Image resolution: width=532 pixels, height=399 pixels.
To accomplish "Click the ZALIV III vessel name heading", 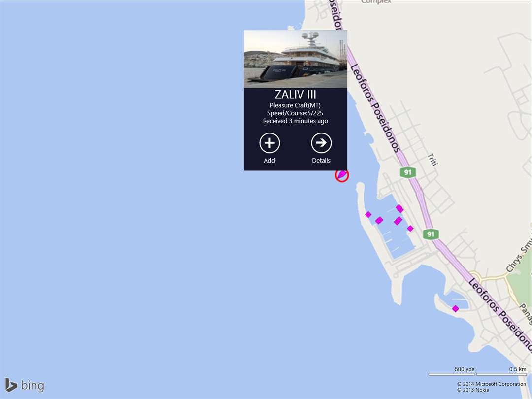I will 295,94.
